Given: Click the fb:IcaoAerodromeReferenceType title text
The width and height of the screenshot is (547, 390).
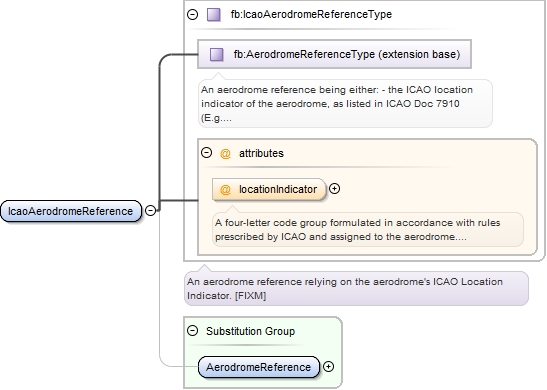Looking at the screenshot, I should tap(311, 14).
